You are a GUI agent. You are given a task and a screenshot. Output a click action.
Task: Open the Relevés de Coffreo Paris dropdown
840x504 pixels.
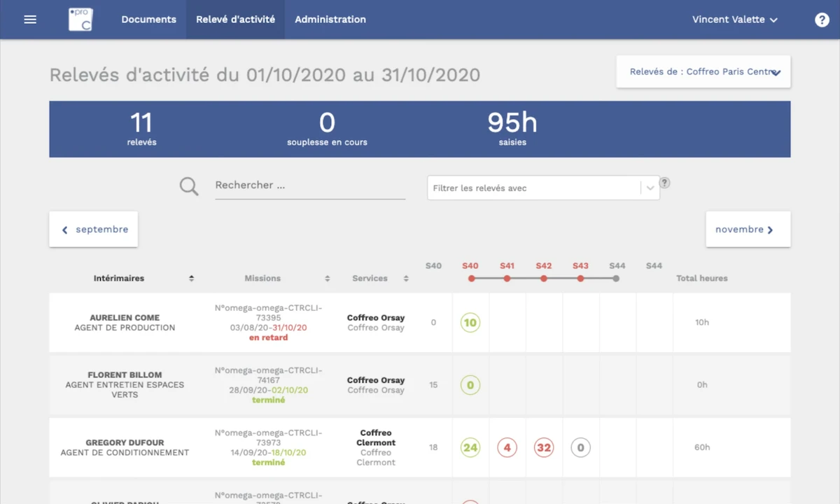click(x=703, y=71)
